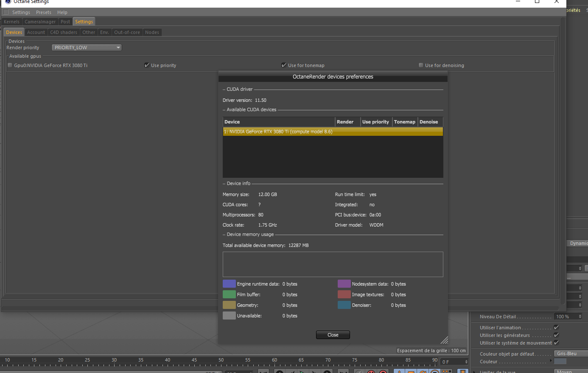
Task: Open the Settings menu in the menu bar
Action: pos(21,12)
